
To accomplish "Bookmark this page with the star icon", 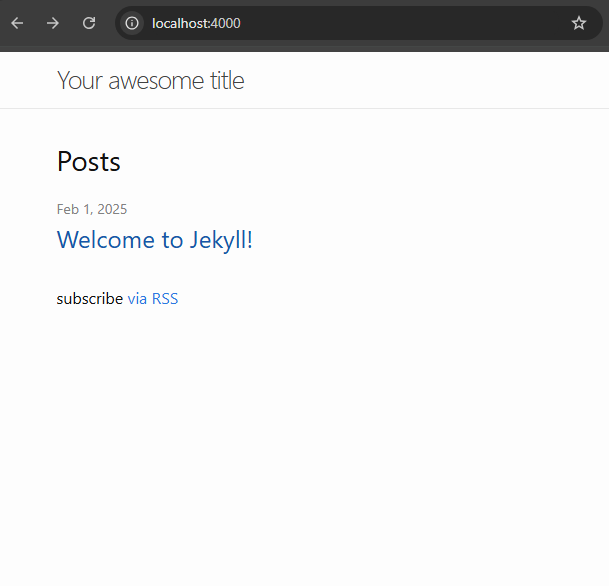I will pyautogui.click(x=579, y=23).
